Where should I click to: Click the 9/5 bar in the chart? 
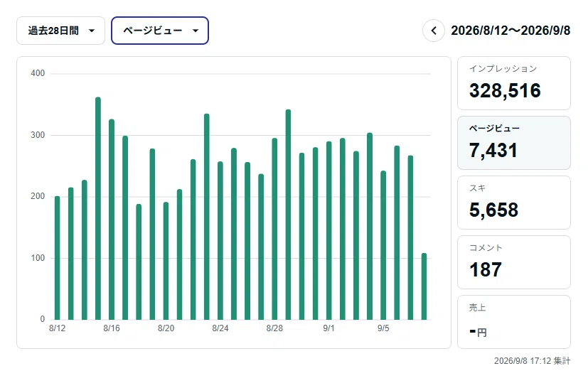(383, 245)
